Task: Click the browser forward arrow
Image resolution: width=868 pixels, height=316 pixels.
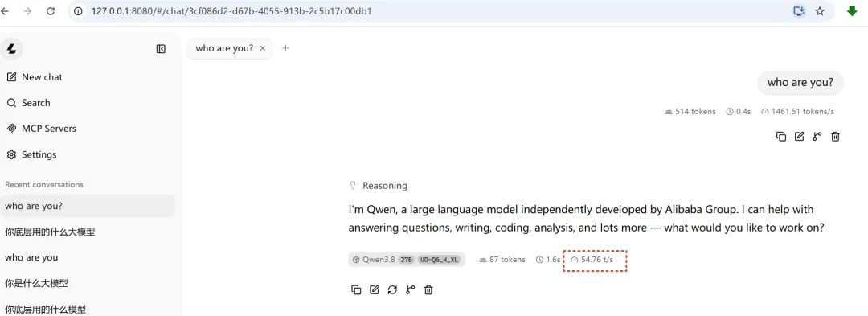Action: (27, 11)
